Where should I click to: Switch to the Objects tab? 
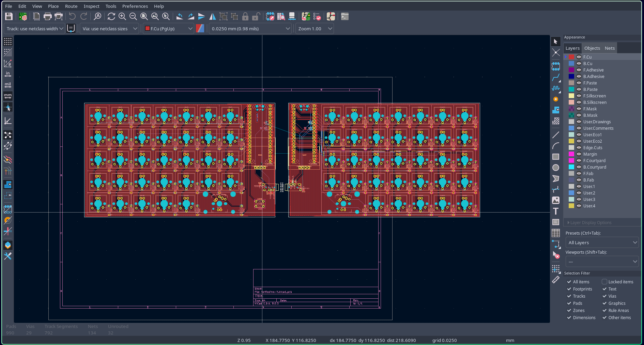tap(592, 48)
